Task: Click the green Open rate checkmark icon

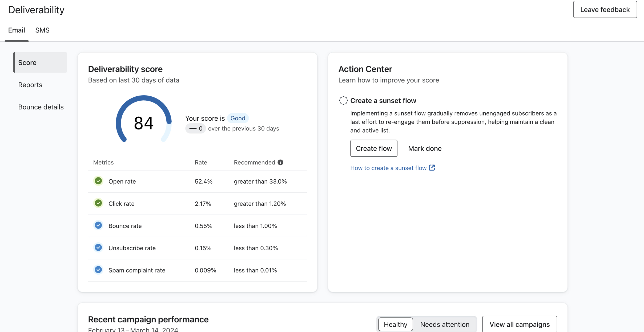Action: 98,181
